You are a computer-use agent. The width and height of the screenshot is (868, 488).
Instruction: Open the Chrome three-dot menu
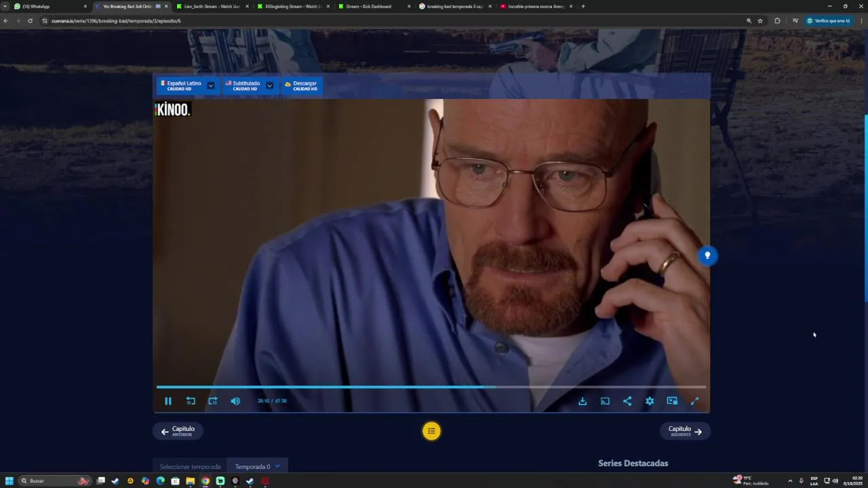[861, 21]
